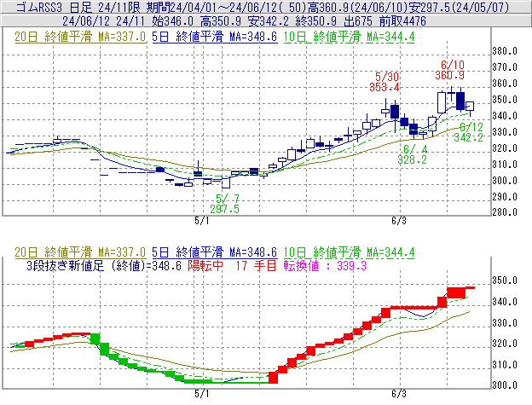Viewport: 532px width, 405px height.
Task: Click the magenta 転換値 : 339.3 text
Action: click(325, 265)
